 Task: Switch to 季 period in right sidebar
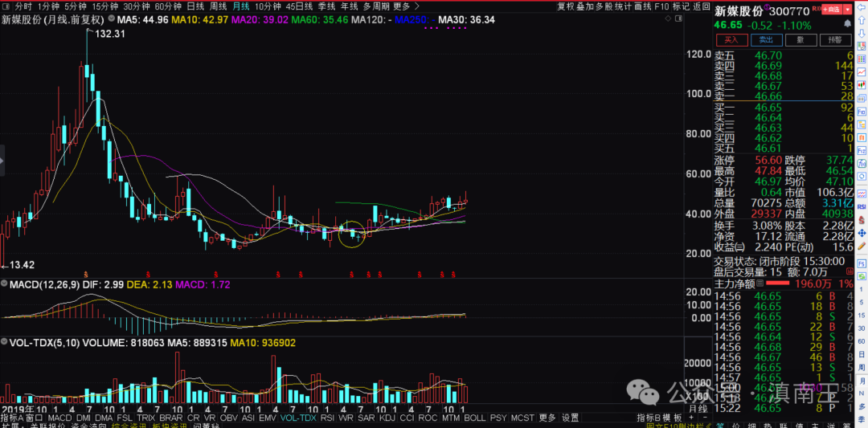860,418
